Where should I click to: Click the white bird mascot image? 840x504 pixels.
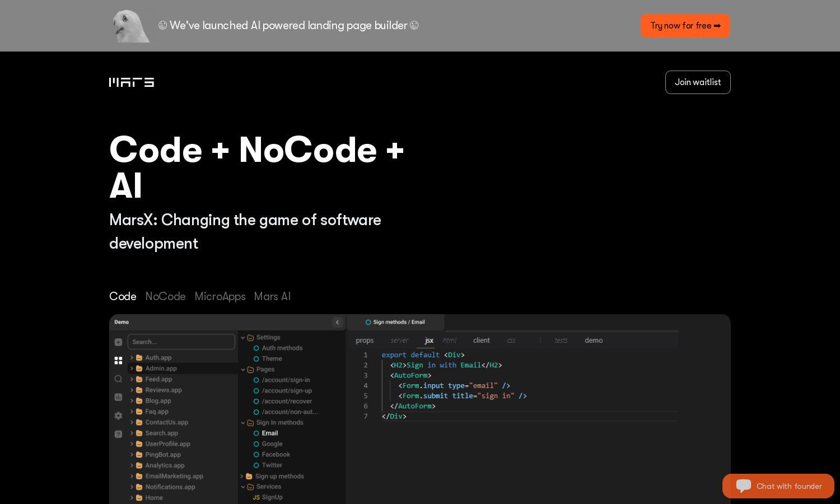[131, 26]
